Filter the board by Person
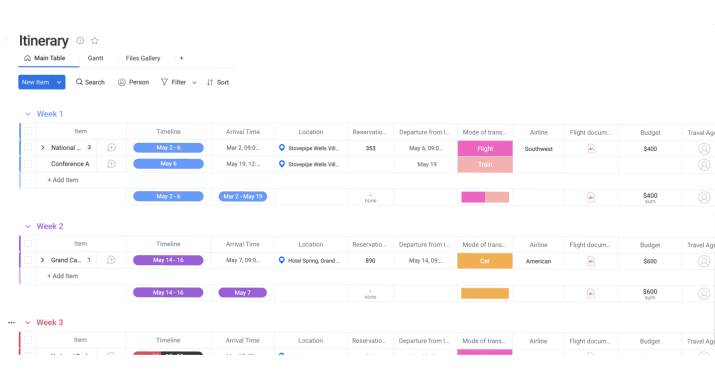 click(x=134, y=82)
